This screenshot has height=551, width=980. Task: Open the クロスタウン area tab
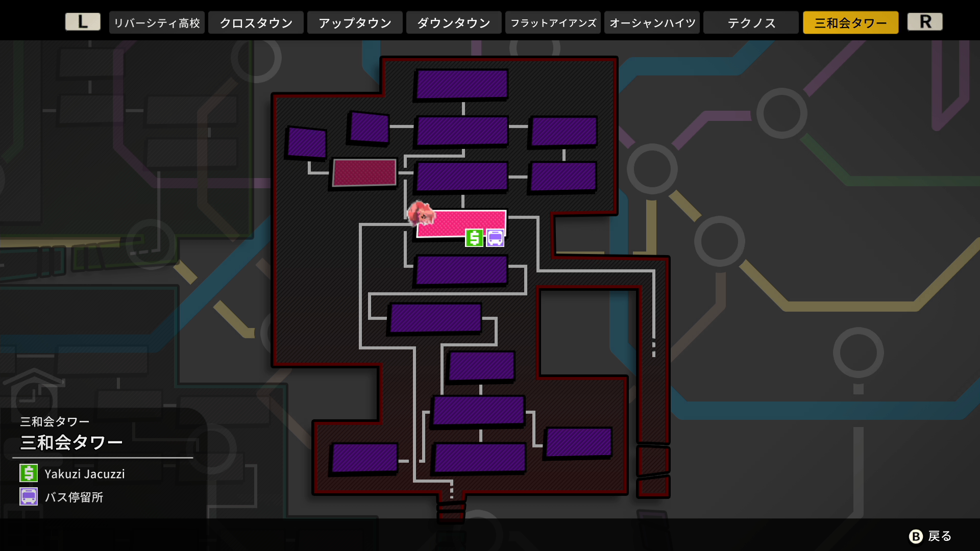(x=256, y=22)
